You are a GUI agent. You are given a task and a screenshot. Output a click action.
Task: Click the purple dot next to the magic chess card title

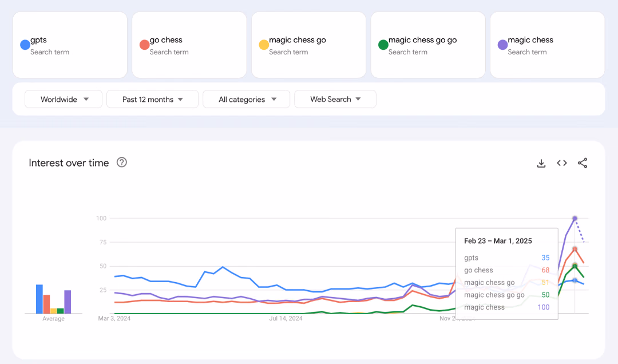pos(502,45)
